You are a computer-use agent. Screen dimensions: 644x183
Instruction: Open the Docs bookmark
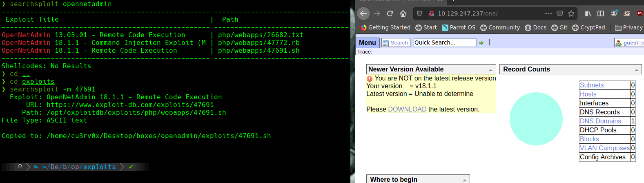click(x=535, y=27)
